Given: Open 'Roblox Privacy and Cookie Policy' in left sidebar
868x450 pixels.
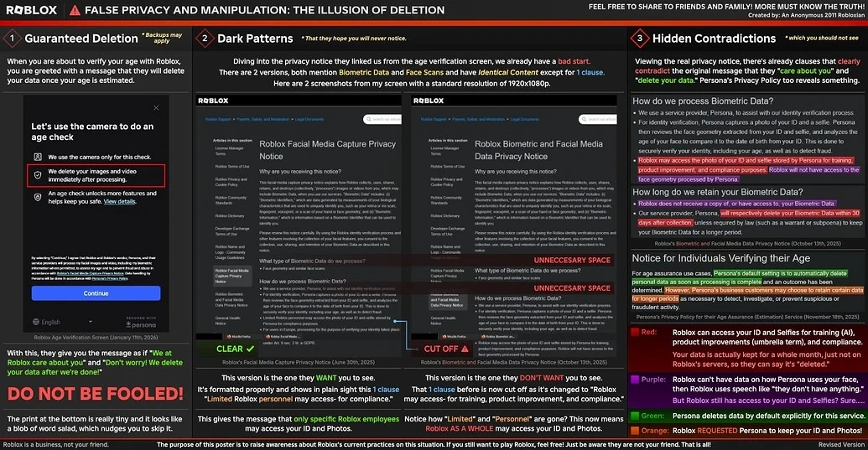Looking at the screenshot, I should [231, 182].
